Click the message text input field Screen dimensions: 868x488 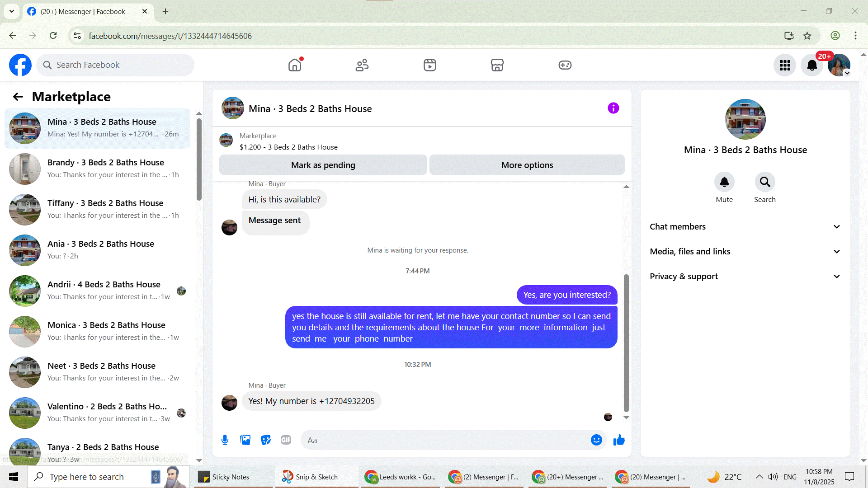(445, 440)
